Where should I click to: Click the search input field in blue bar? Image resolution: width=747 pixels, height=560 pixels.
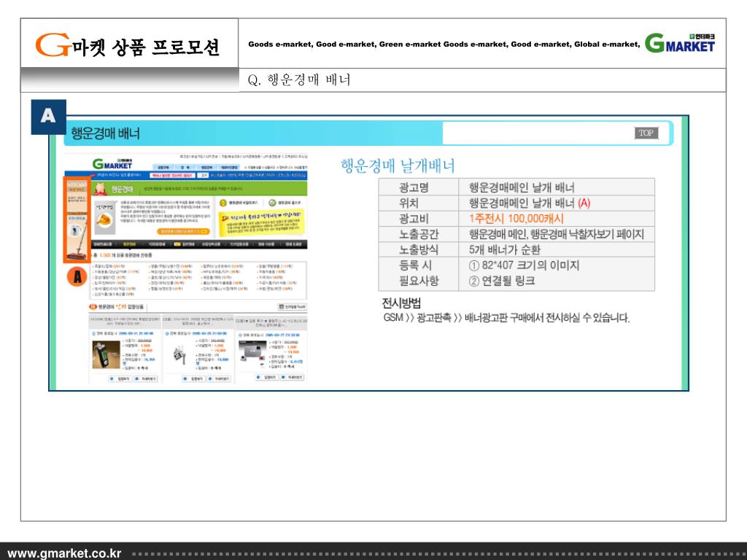172,175
